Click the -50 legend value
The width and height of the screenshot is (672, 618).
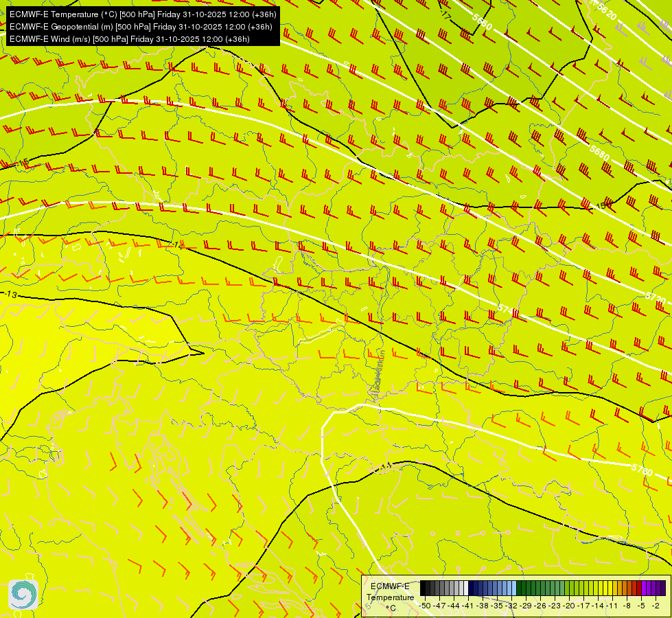tap(425, 606)
